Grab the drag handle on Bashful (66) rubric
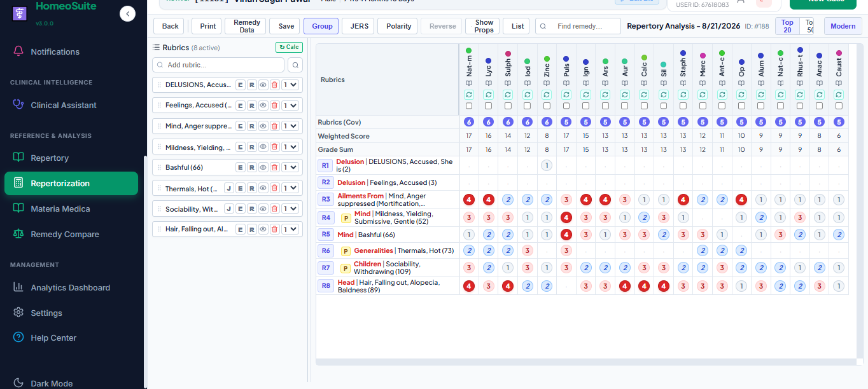868x389 pixels. point(160,167)
